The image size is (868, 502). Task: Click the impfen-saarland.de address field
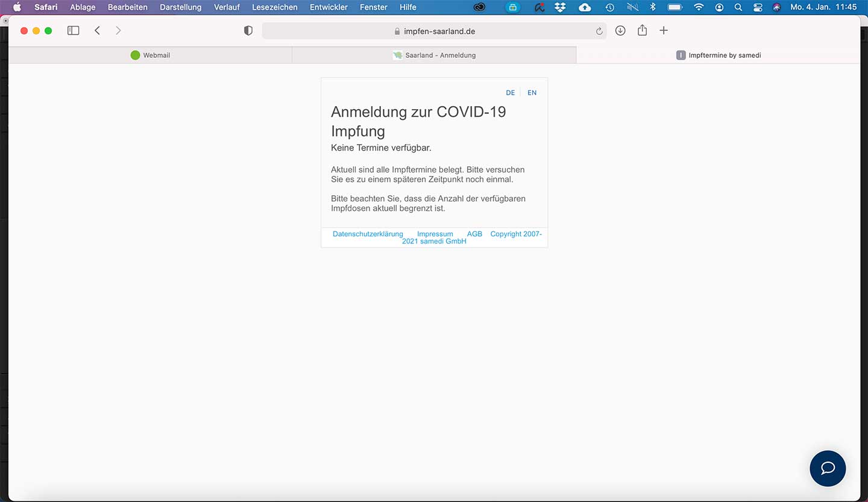coord(434,31)
